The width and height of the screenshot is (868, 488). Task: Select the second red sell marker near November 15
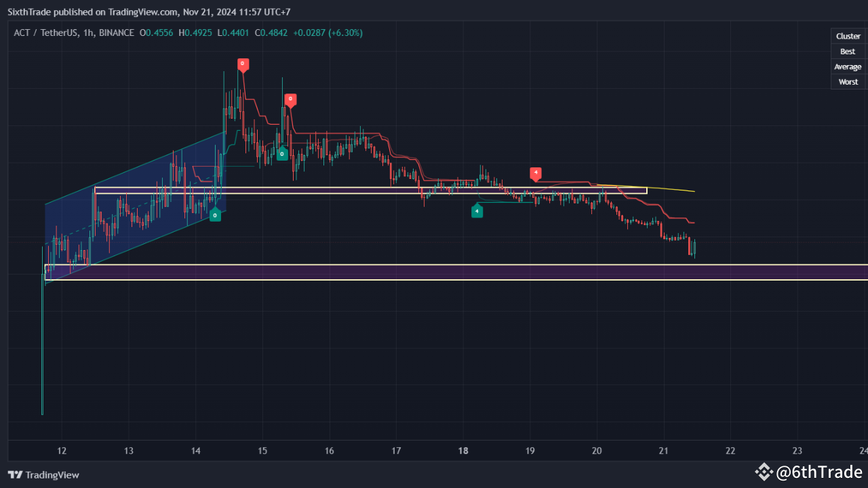tap(290, 99)
